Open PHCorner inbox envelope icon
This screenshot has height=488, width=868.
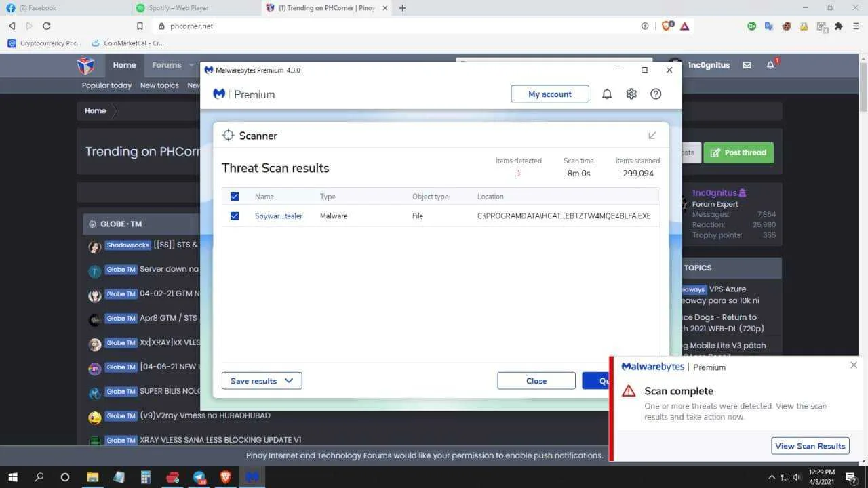coord(747,65)
